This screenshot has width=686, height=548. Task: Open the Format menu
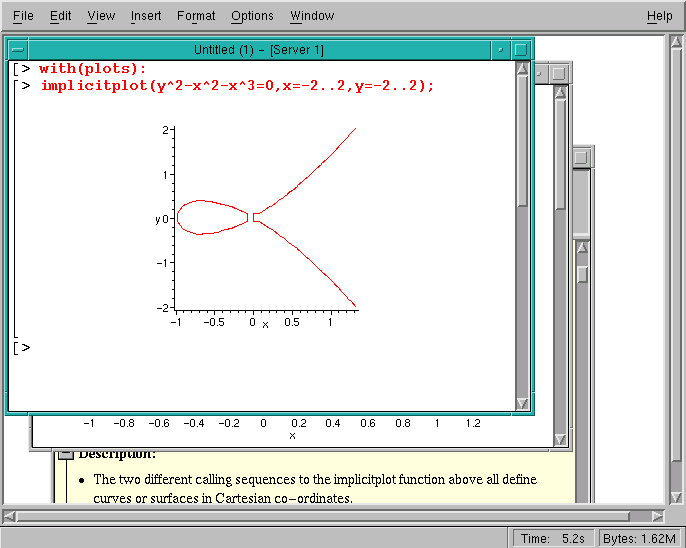point(196,16)
